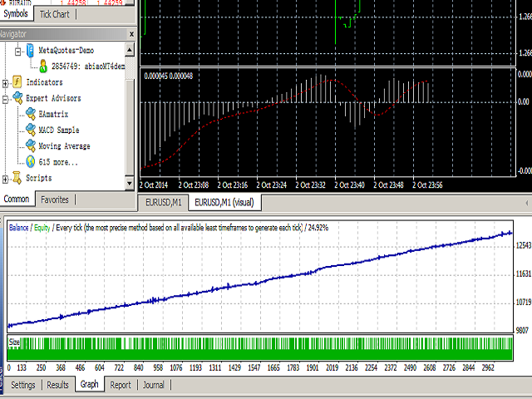
Task: Select Moving Average expert advisor label
Action: click(64, 146)
